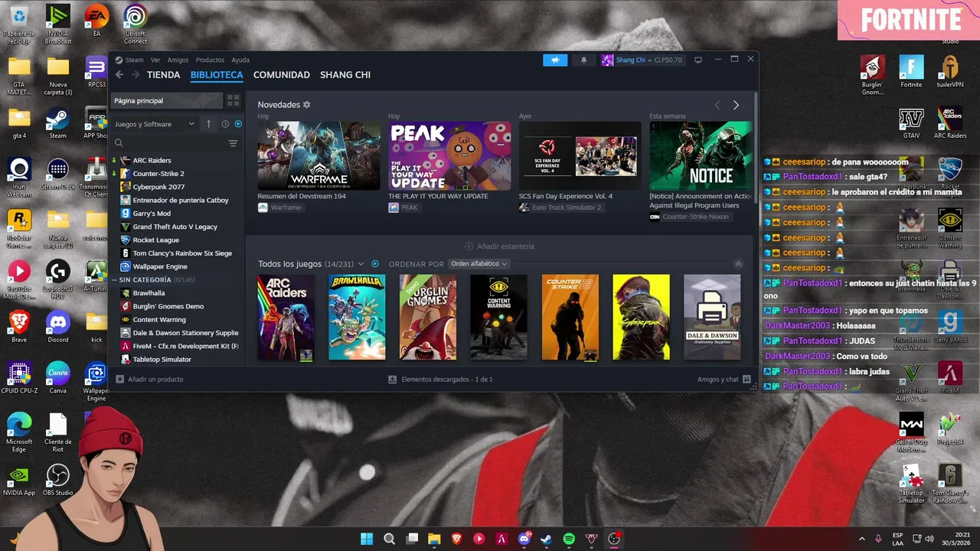Select Wallpaper Engine in the library list
Image resolution: width=980 pixels, height=551 pixels.
160,266
